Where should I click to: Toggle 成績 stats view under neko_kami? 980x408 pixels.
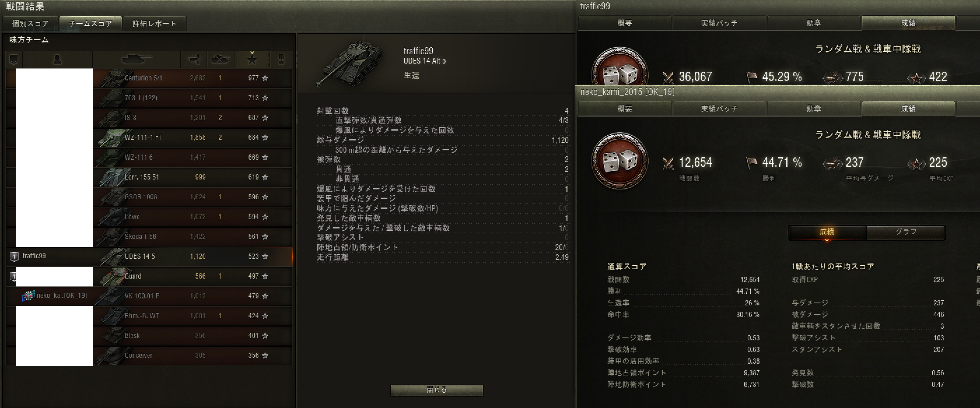827,232
